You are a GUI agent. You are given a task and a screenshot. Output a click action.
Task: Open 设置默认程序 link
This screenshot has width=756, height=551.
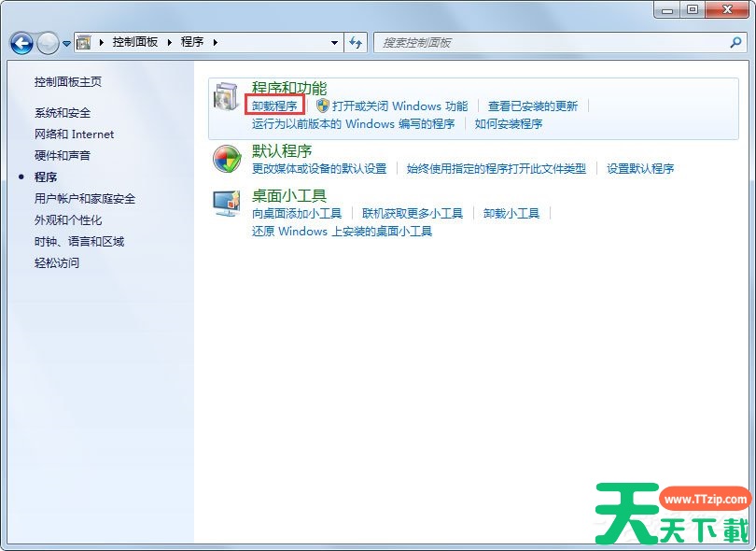click(640, 168)
